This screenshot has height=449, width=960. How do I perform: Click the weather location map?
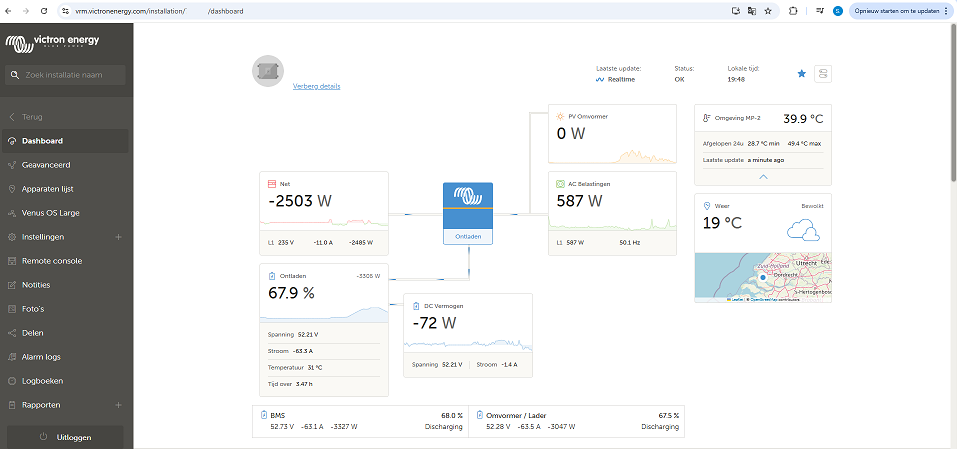pos(764,277)
